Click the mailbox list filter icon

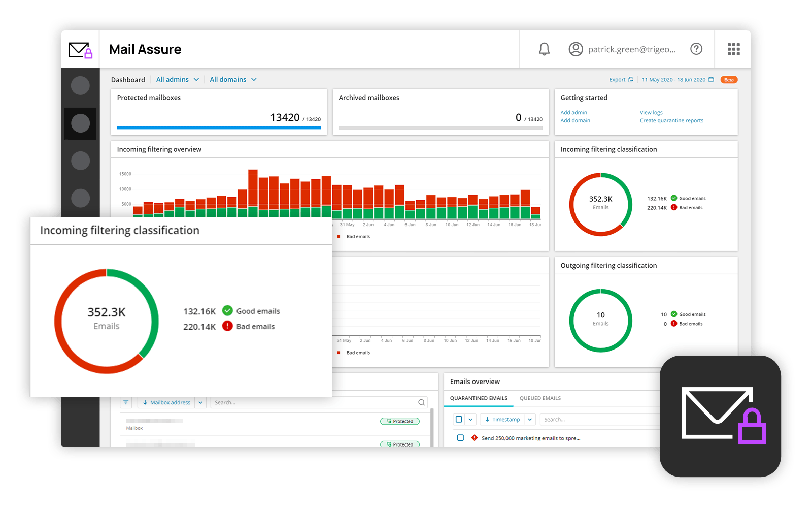pyautogui.click(x=126, y=402)
